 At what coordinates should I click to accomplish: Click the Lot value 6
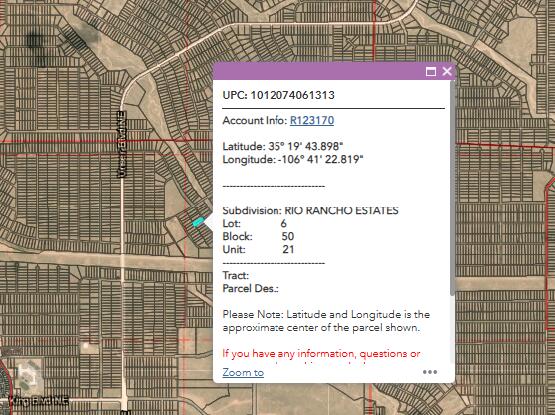(x=284, y=223)
